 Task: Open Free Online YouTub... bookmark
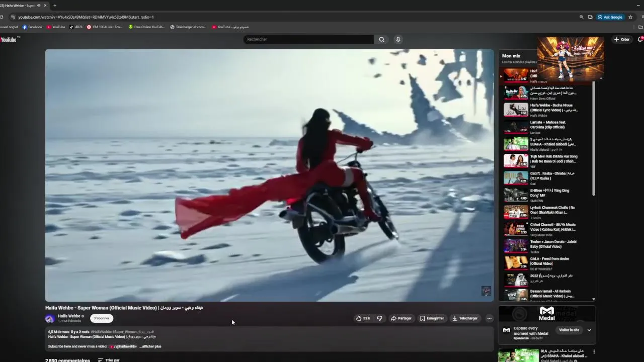point(146,27)
